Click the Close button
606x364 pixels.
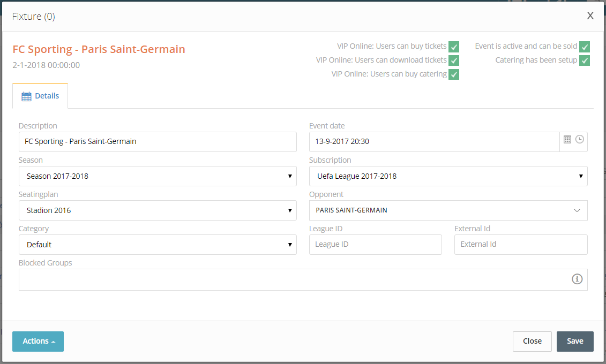(532, 341)
